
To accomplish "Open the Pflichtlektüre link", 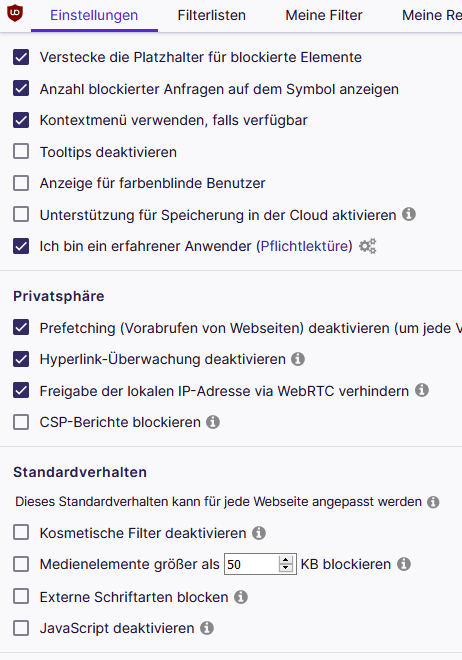I will (306, 246).
